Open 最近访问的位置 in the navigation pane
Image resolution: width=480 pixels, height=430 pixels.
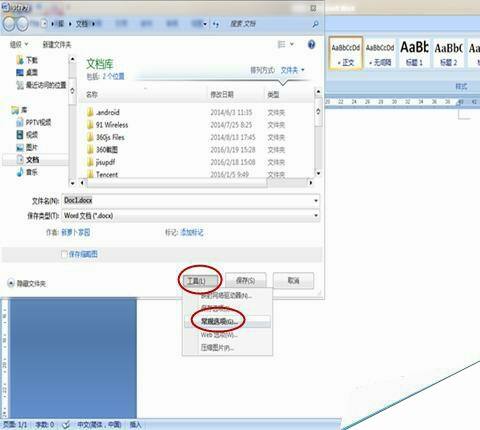[x=46, y=85]
